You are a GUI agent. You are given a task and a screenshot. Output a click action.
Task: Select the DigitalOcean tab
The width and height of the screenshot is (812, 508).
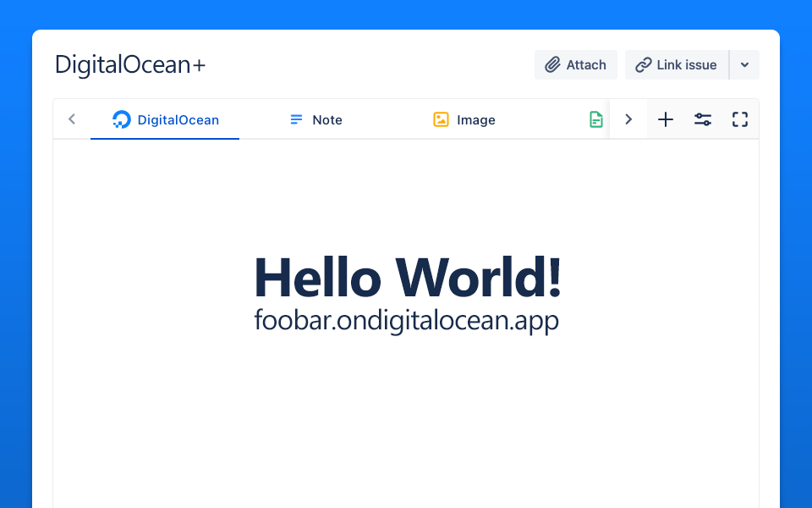point(164,119)
